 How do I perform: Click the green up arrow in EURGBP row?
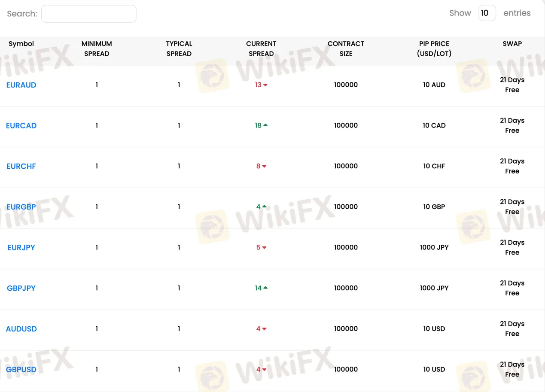[x=265, y=207]
